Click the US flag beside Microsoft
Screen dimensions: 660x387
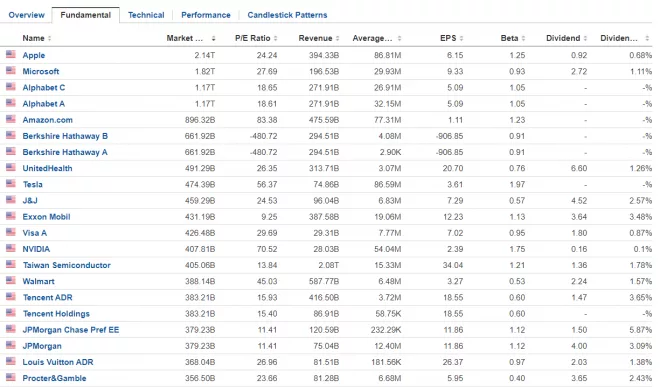coord(11,70)
